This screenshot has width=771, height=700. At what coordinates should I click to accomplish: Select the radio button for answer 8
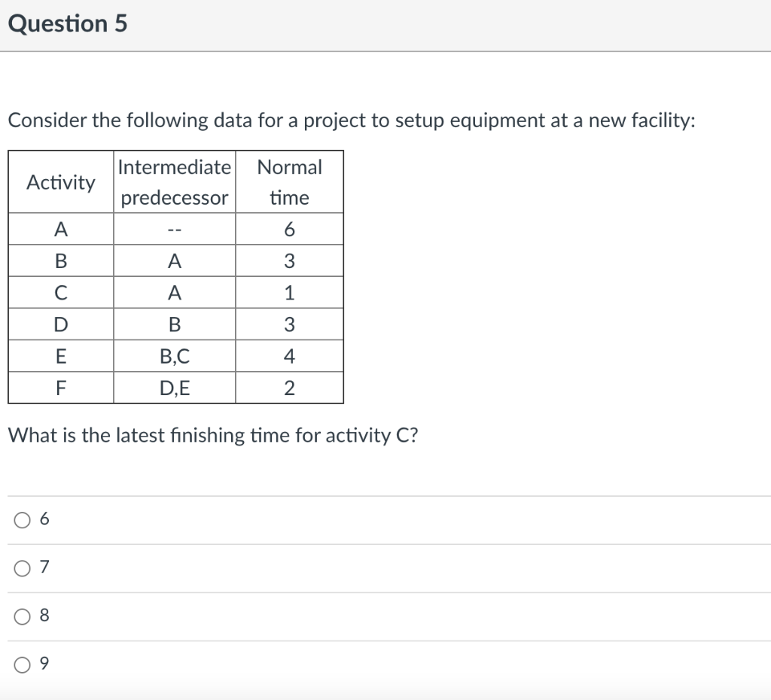tap(21, 615)
